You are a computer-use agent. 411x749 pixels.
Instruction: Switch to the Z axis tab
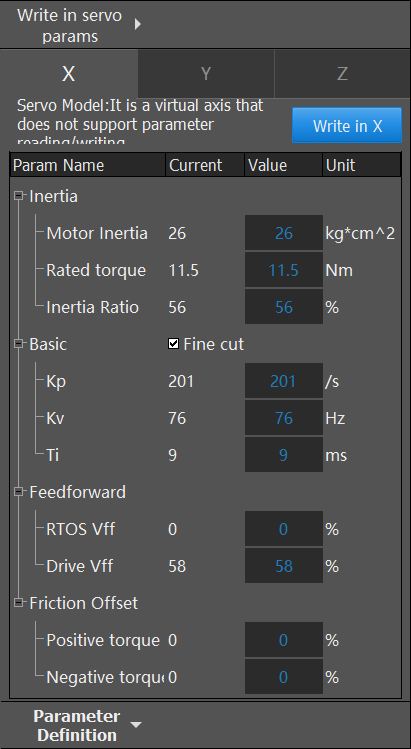pyautogui.click(x=342, y=74)
